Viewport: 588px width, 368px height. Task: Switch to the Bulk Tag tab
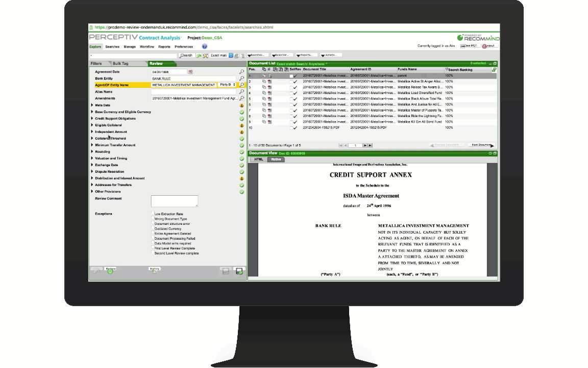pyautogui.click(x=120, y=63)
